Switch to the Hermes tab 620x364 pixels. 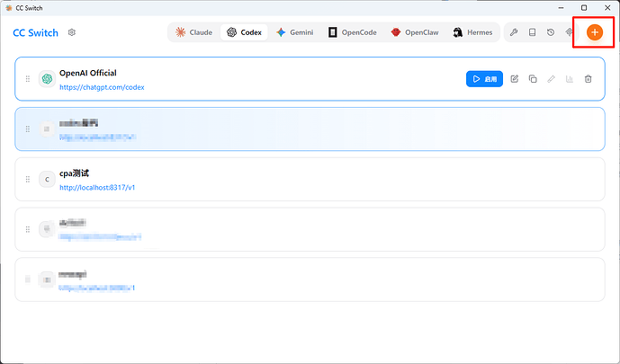point(473,32)
